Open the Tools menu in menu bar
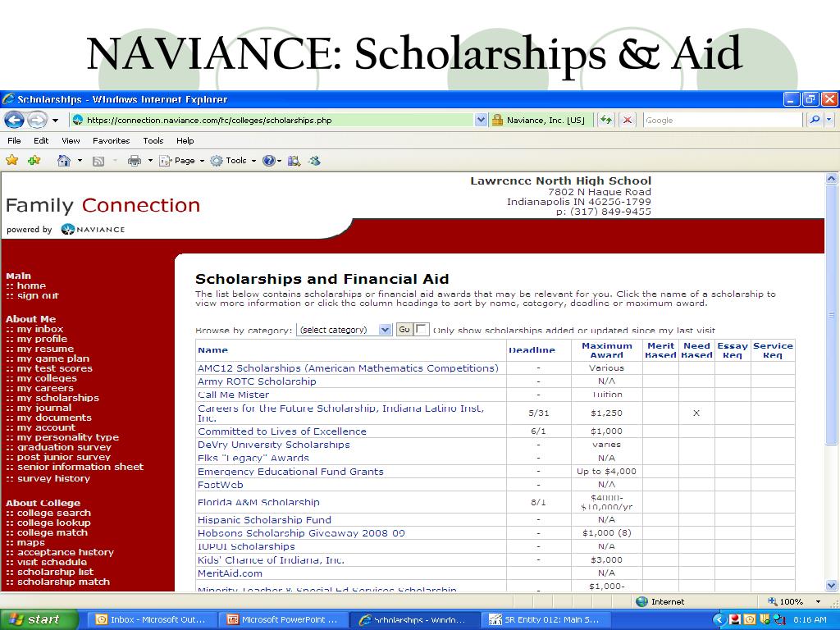This screenshot has height=630, width=840. pos(153,140)
